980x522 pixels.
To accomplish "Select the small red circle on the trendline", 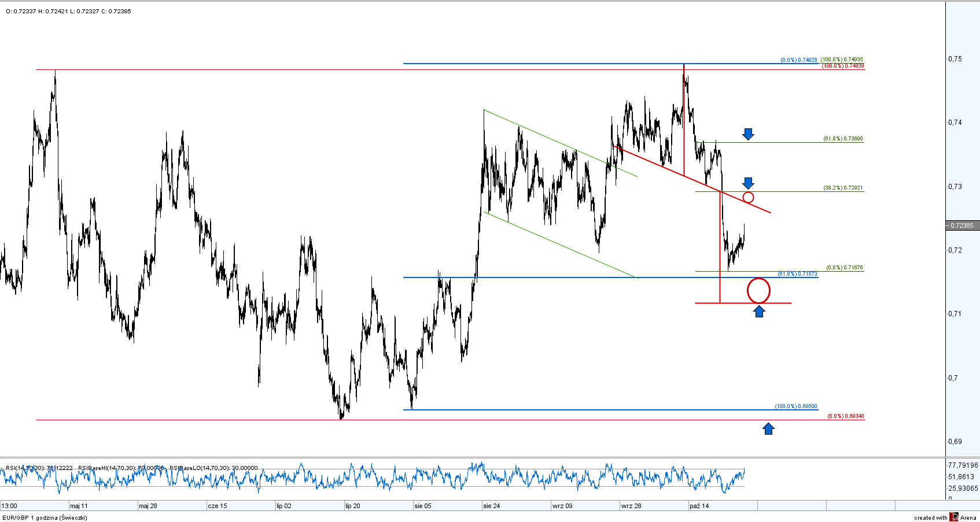I will tap(748, 198).
